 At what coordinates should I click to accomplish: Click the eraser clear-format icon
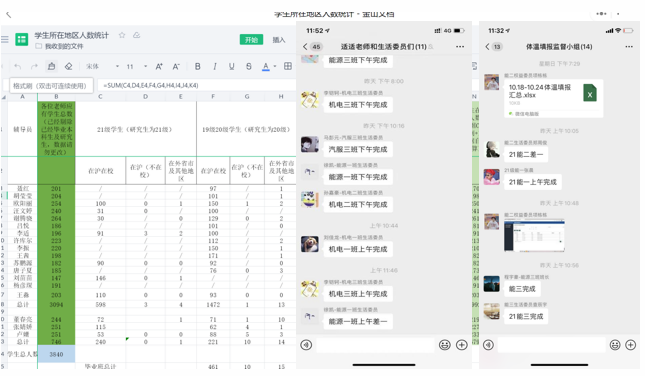(x=68, y=66)
